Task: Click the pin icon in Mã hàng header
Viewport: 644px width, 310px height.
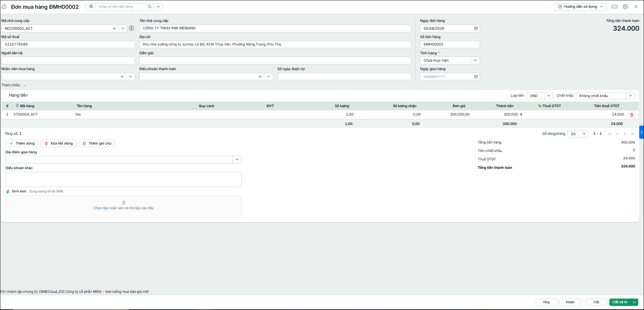Action: point(17,106)
